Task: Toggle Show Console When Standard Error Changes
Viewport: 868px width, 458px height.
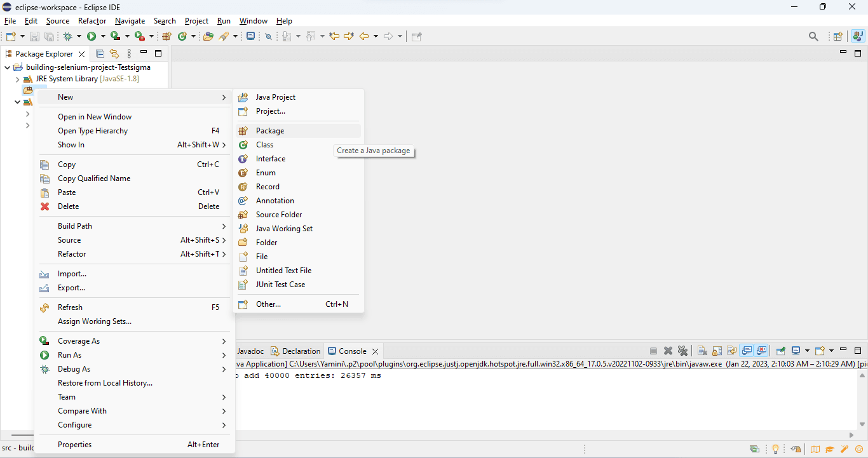Action: click(761, 351)
